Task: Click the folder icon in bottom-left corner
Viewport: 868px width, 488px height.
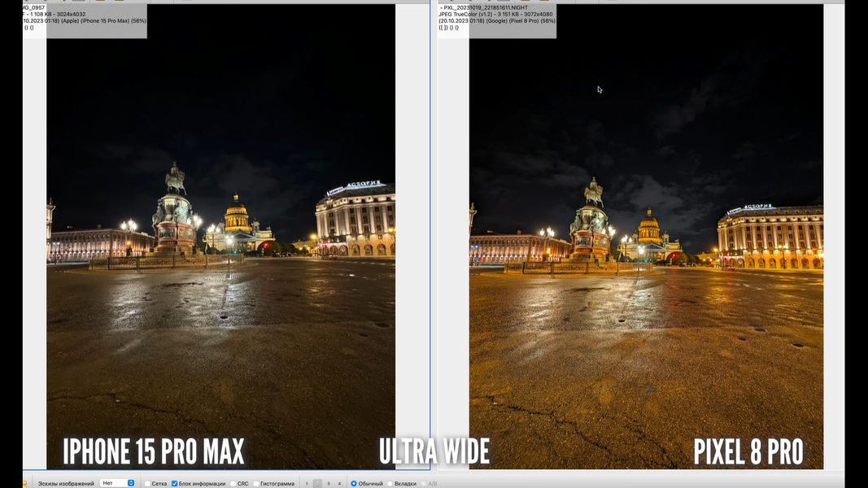Action: point(24,484)
